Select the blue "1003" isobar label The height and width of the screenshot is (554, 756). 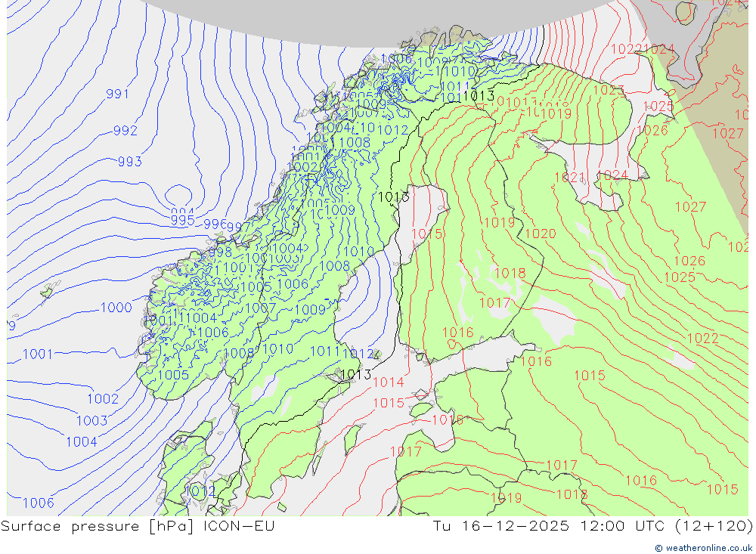pos(91,420)
